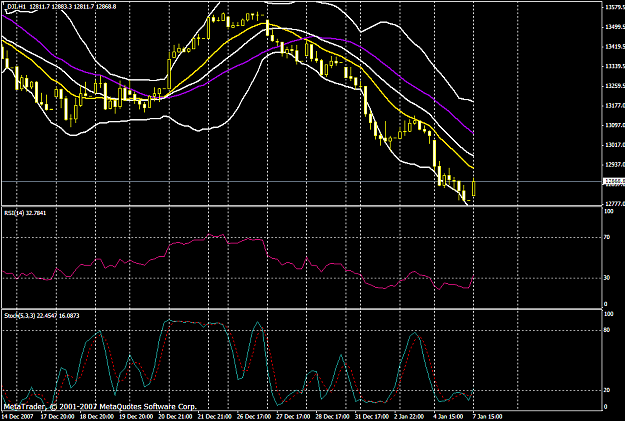Click the 4 Jan 15:00 time axis label
This screenshot has width=625, height=421.
point(448,417)
